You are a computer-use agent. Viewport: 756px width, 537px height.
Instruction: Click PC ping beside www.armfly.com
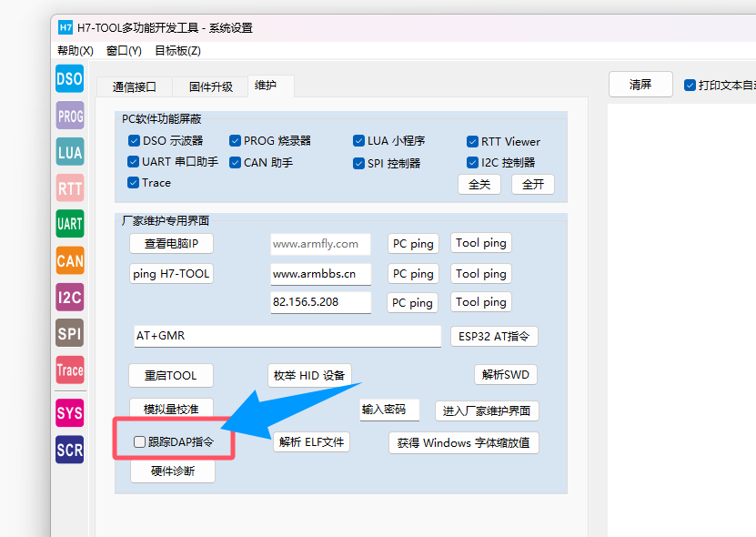click(413, 244)
